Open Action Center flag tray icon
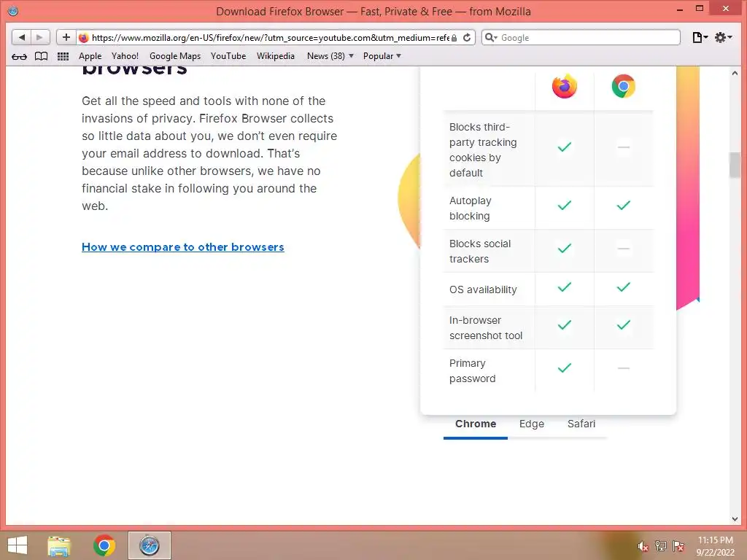Screen dimensions: 747x560 (678, 546)
